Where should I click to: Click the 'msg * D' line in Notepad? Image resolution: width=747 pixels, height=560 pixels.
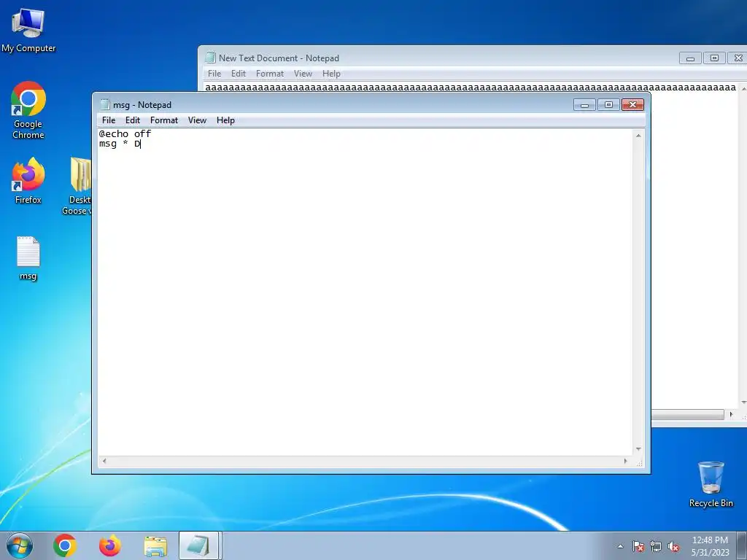point(120,144)
